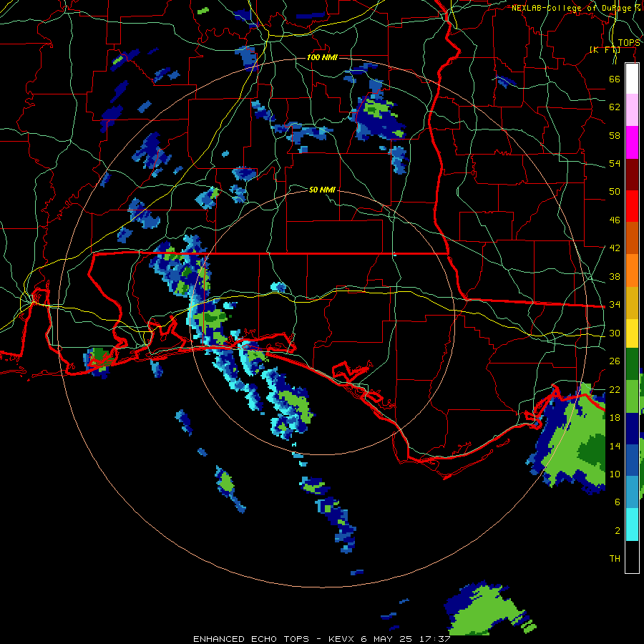Click the "ENHANCED ECHO TOPS" product title

tap(251, 639)
